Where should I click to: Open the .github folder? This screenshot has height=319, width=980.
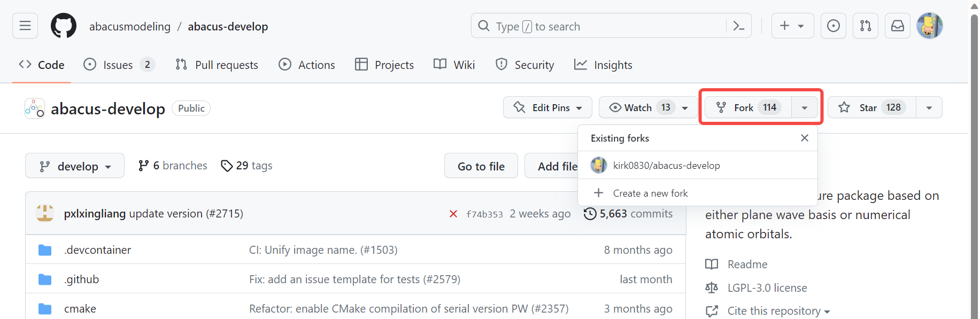click(x=82, y=279)
